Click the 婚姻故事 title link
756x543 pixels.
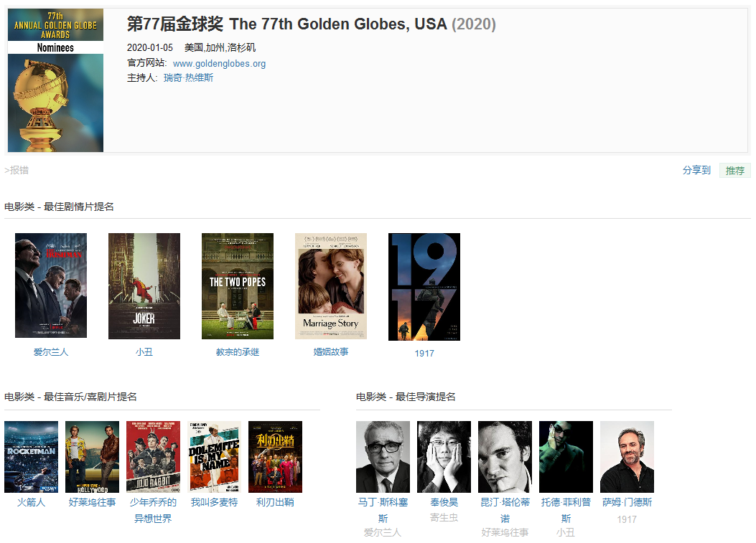point(331,352)
